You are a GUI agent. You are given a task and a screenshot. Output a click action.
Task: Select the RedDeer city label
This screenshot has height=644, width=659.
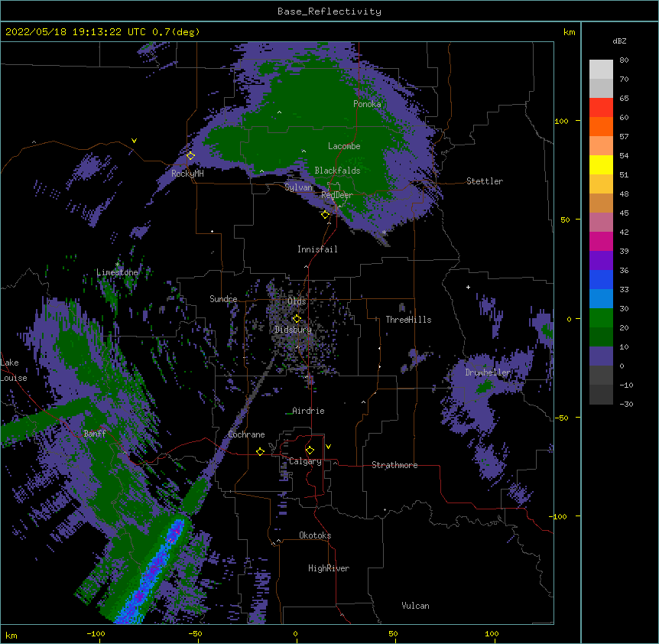[x=337, y=195]
